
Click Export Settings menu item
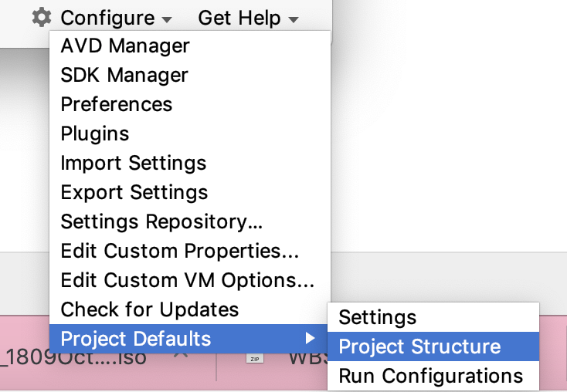click(x=134, y=192)
